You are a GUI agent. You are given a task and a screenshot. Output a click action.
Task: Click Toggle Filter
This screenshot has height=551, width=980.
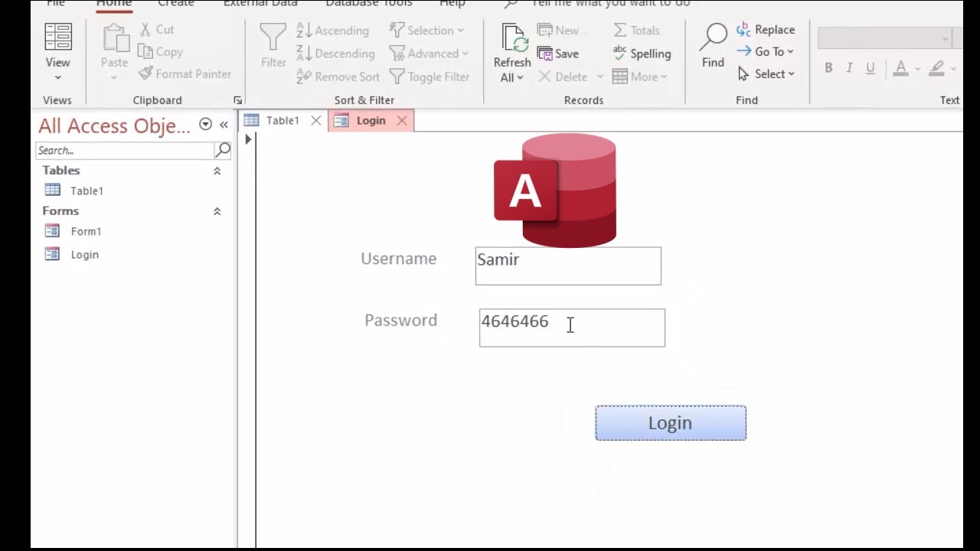(x=430, y=77)
